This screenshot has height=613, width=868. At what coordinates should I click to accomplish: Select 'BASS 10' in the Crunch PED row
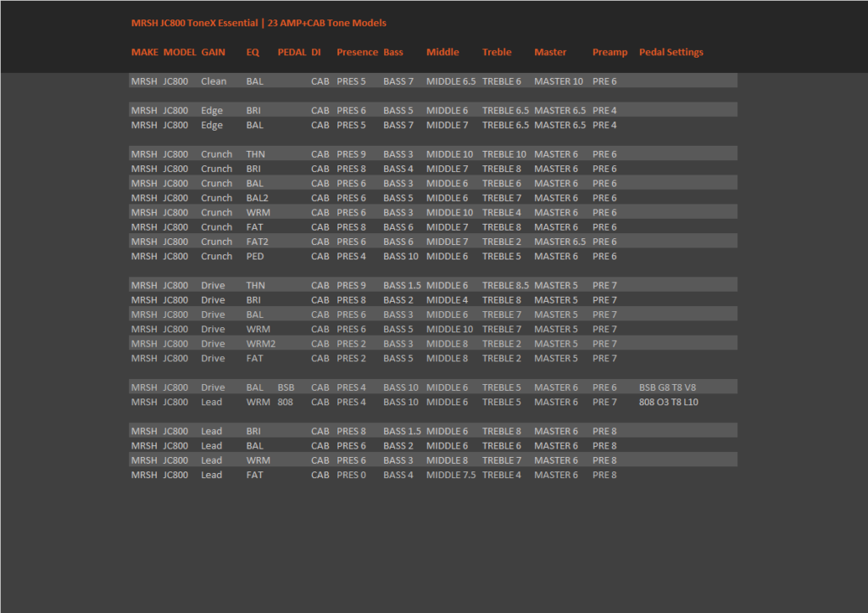[x=401, y=256]
